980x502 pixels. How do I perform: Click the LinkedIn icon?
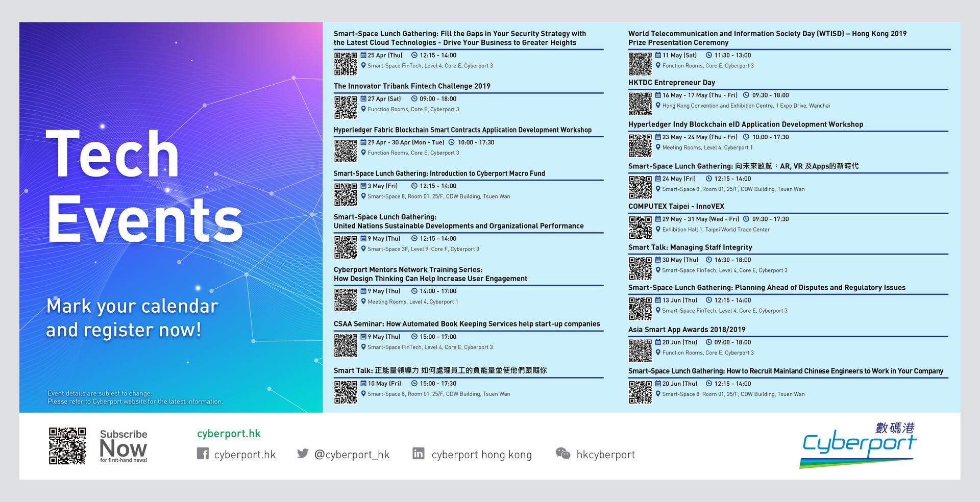click(x=419, y=453)
